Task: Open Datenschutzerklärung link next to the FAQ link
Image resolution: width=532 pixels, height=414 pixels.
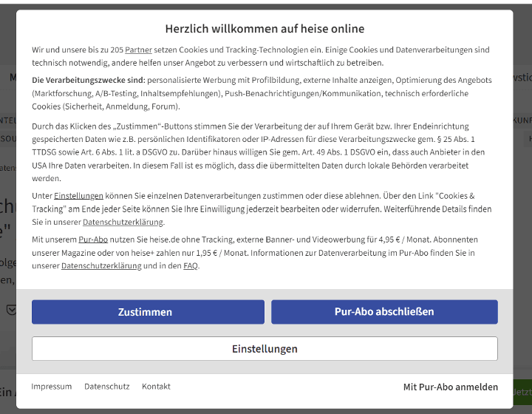Action: click(101, 266)
